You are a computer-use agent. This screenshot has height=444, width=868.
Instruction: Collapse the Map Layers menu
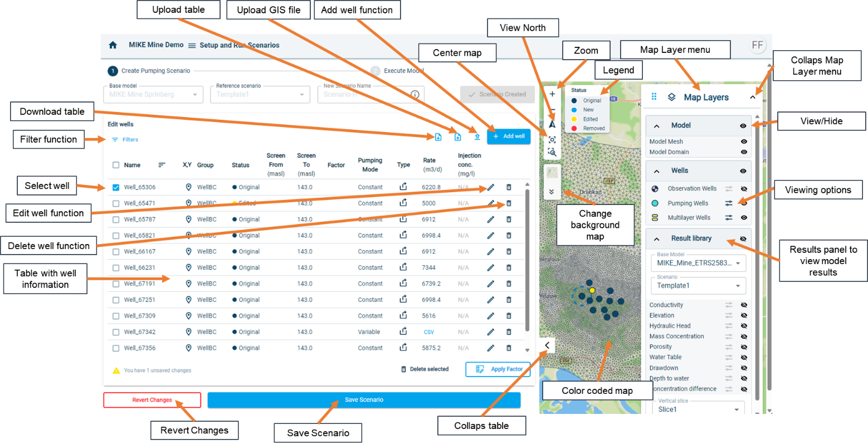pyautogui.click(x=752, y=97)
